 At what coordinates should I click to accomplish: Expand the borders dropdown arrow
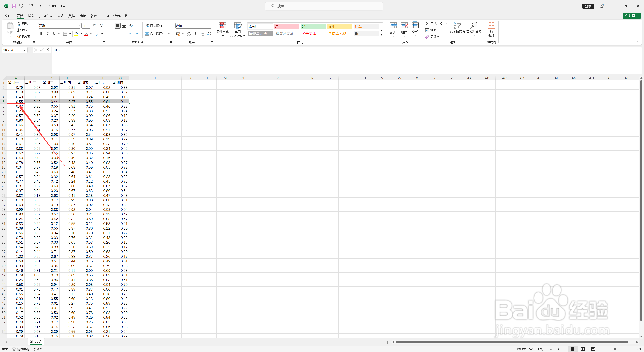pos(70,34)
